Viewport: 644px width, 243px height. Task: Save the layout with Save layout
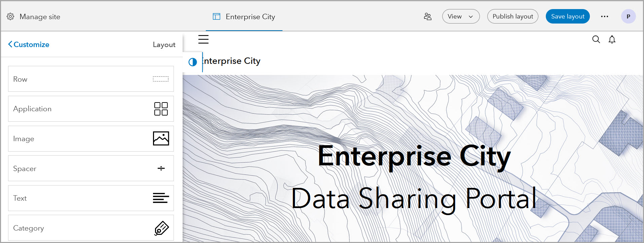click(568, 16)
